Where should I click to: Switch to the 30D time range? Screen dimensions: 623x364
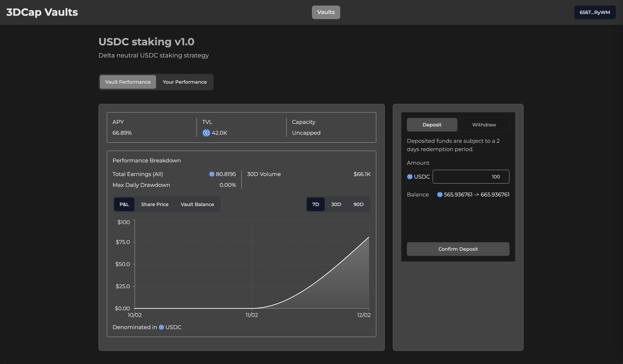coord(336,204)
